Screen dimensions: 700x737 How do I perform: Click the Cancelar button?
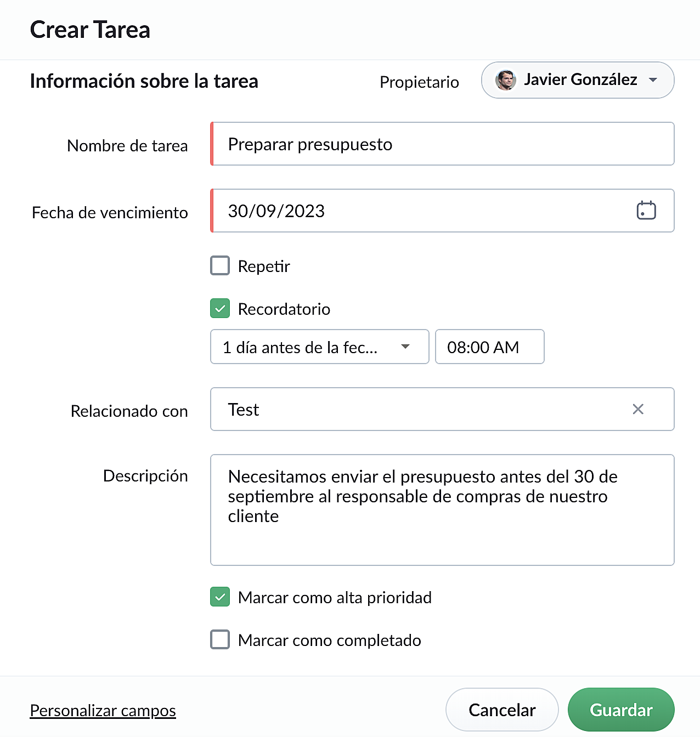(502, 710)
